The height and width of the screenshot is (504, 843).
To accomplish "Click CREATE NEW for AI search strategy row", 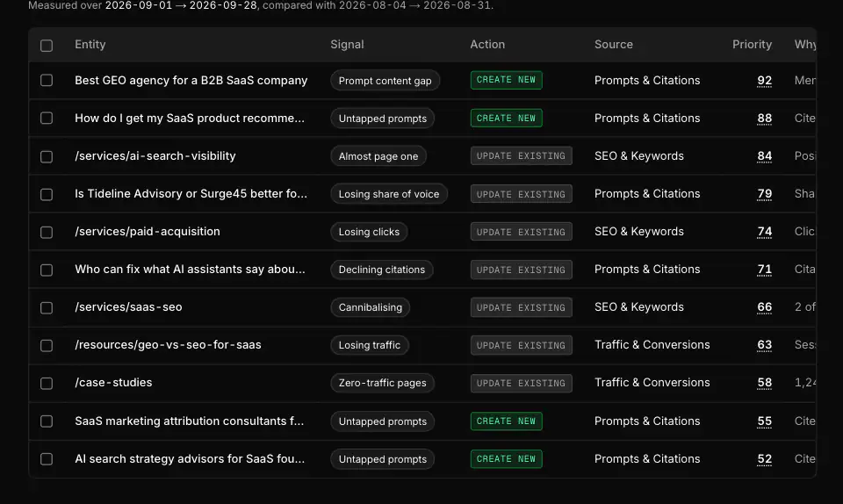I will click(x=506, y=459).
